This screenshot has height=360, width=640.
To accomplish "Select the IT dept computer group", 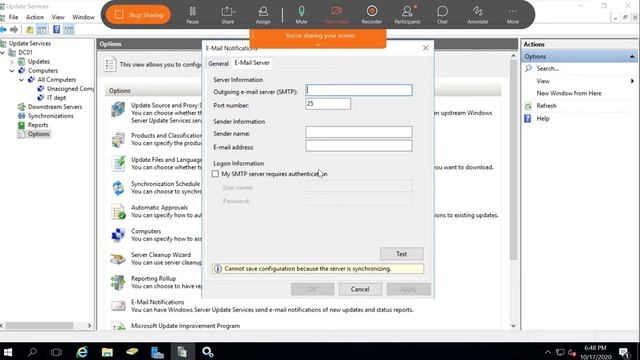I will click(x=56, y=98).
